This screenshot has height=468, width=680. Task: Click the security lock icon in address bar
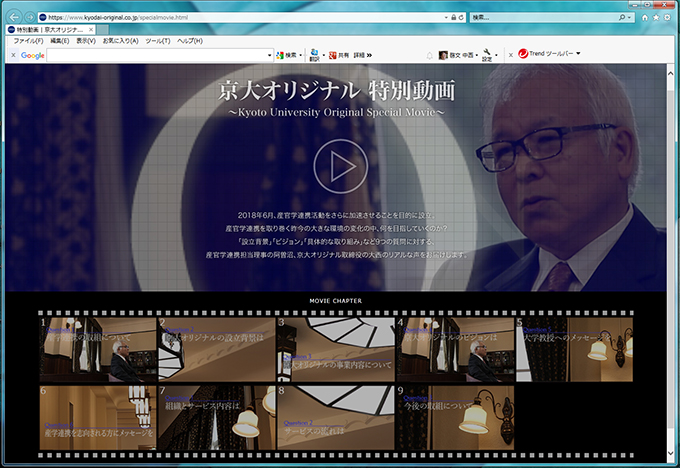coord(453,17)
